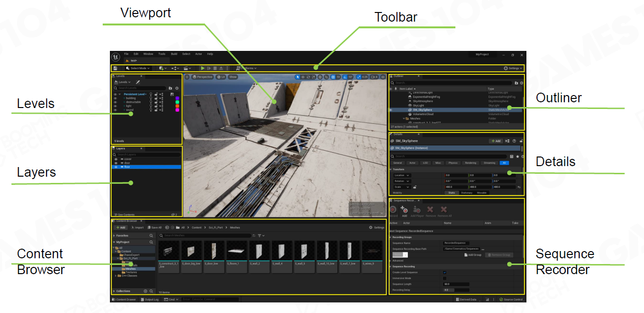Click the purple color swatch for building level

pos(177,98)
